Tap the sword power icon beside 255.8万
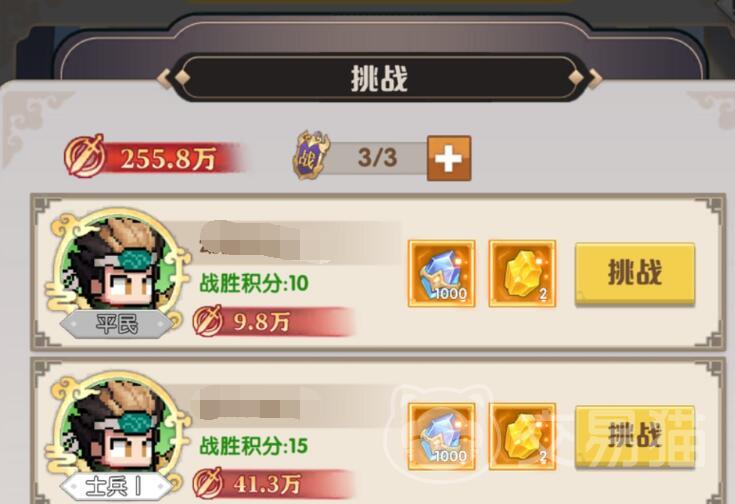Image resolution: width=735 pixels, height=504 pixels. 85,156
